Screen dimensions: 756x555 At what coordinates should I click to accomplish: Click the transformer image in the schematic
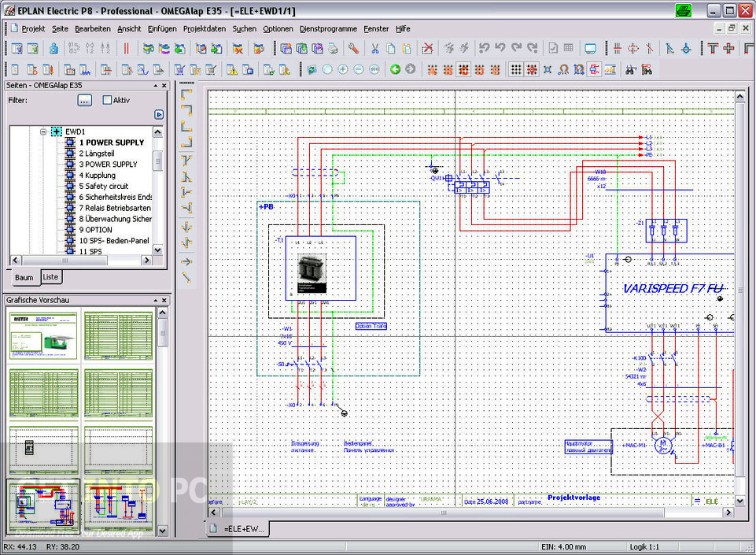pos(312,274)
